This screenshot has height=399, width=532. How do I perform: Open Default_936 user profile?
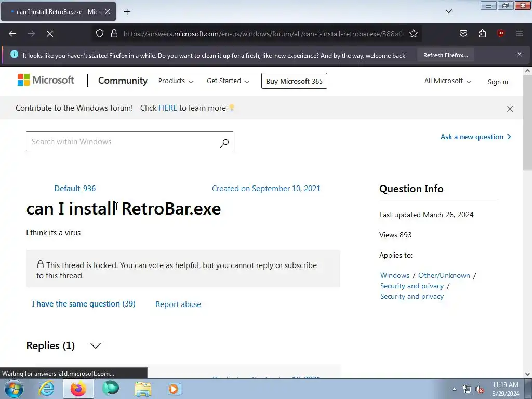tap(75, 188)
